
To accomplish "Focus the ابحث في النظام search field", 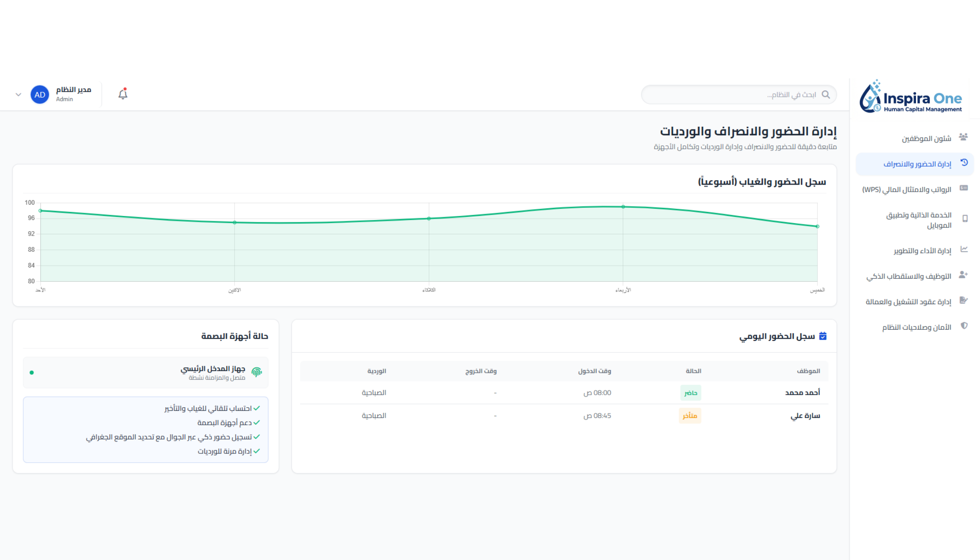I will tap(739, 95).
